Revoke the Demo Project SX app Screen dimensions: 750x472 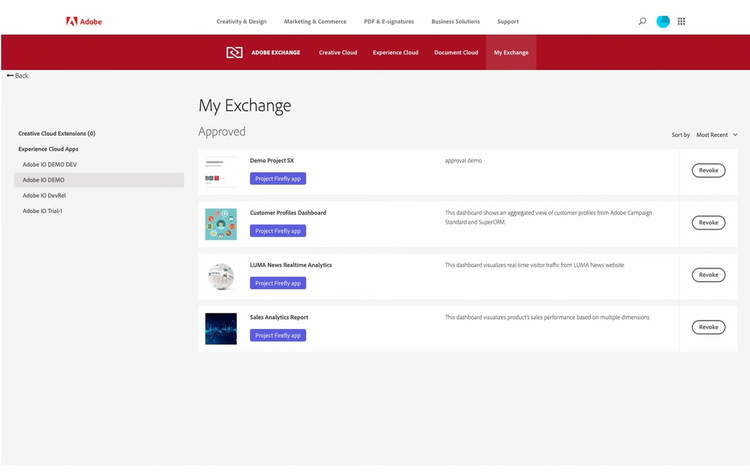click(x=708, y=170)
